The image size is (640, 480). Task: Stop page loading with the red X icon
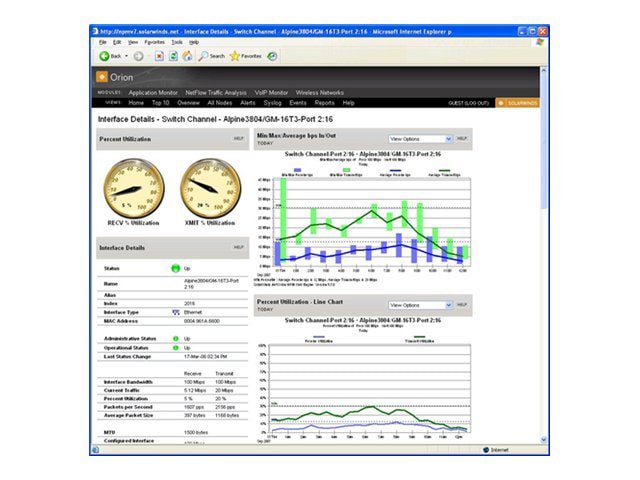(x=159, y=56)
